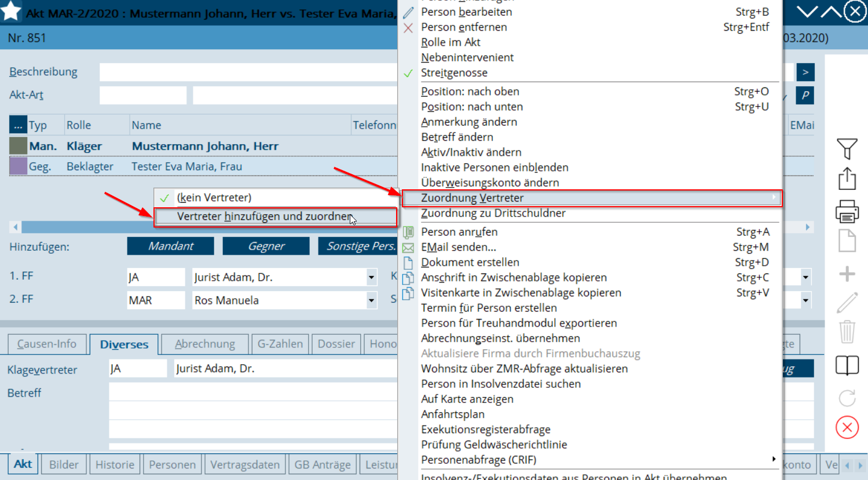Select Mustermann Johann, Herr row

(x=203, y=146)
